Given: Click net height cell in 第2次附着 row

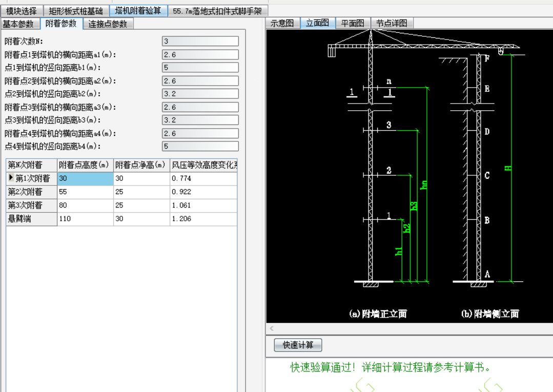Looking at the screenshot, I should pos(142,192).
